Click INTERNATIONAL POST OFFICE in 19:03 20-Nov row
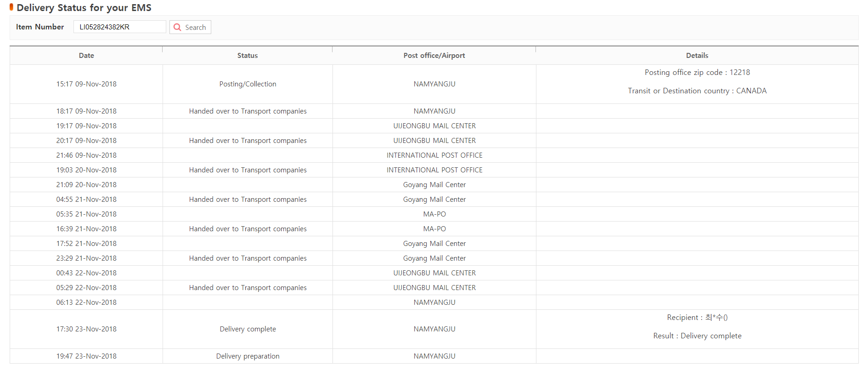Image resolution: width=868 pixels, height=365 pixels. pos(434,170)
